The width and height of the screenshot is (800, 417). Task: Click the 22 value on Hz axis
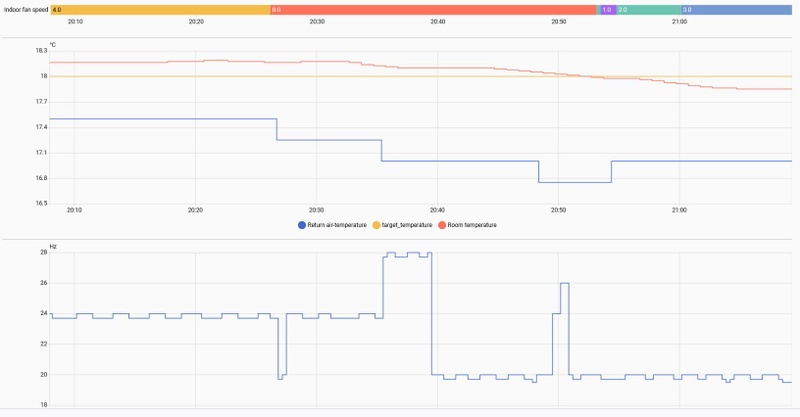tap(44, 344)
